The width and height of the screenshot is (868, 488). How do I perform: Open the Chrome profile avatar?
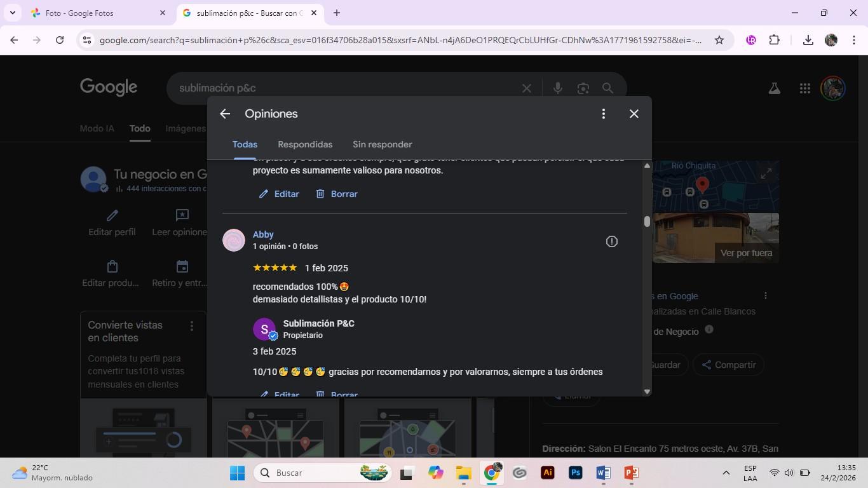(x=831, y=40)
